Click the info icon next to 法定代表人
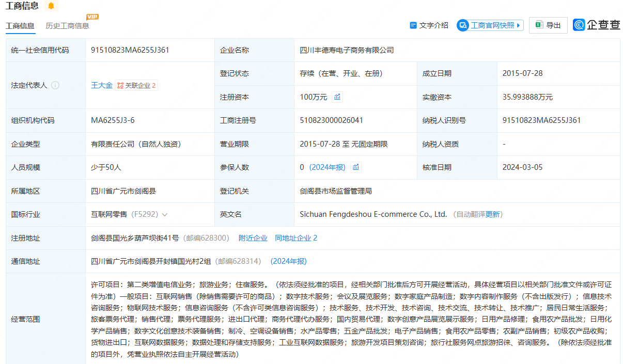Image resolution: width=623 pixels, height=364 pixels. [x=55, y=86]
